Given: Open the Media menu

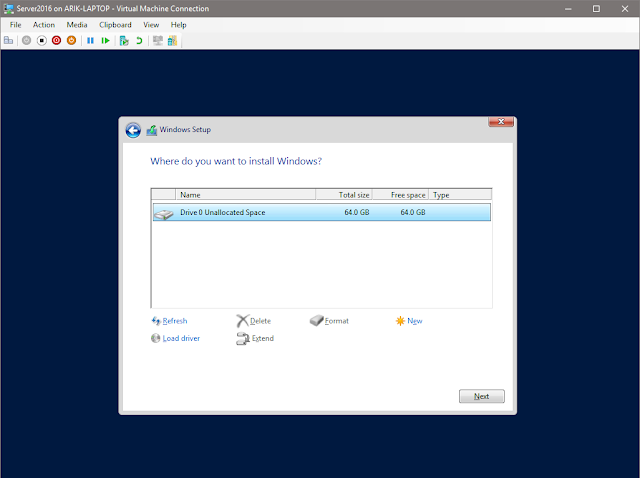Looking at the screenshot, I should [x=77, y=25].
